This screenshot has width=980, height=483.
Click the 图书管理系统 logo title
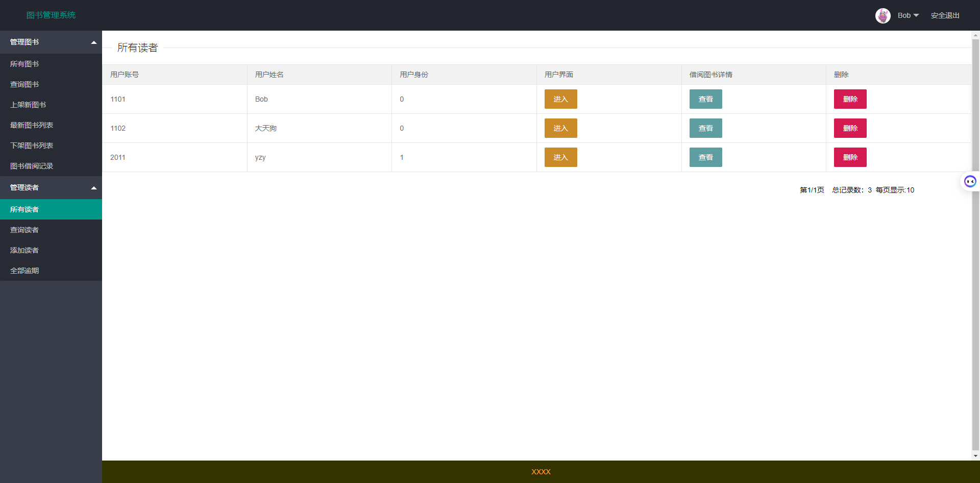coord(51,15)
